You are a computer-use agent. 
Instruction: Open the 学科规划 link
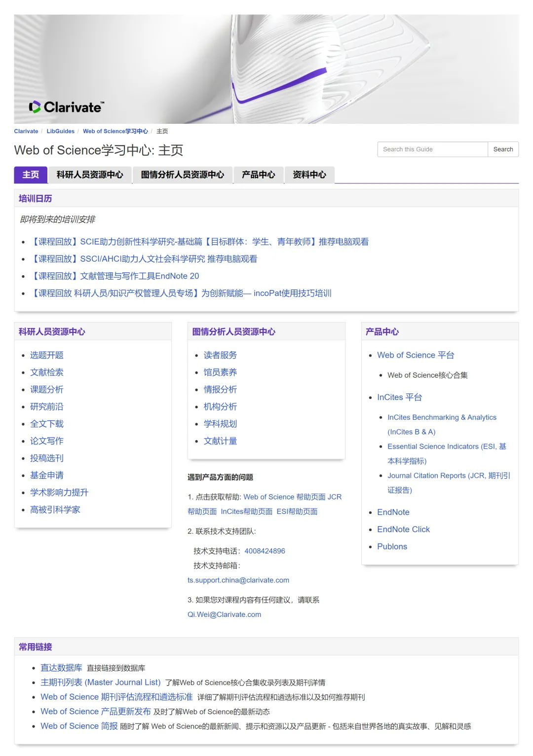pyautogui.click(x=220, y=424)
